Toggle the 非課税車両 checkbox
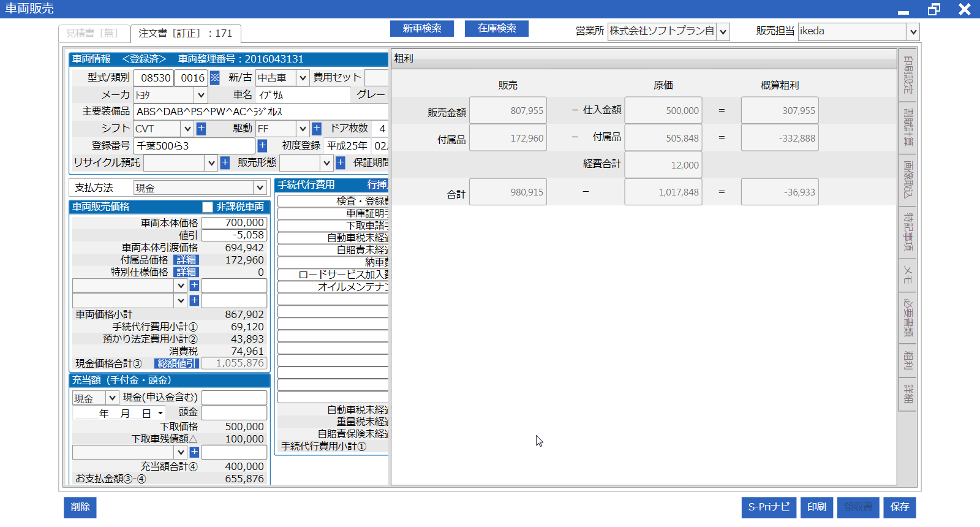980x527 pixels. point(208,207)
